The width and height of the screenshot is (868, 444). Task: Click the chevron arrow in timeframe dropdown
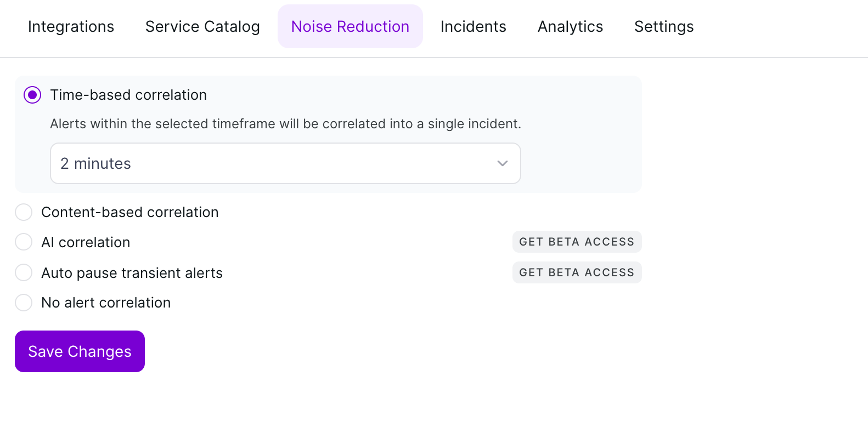pyautogui.click(x=502, y=163)
